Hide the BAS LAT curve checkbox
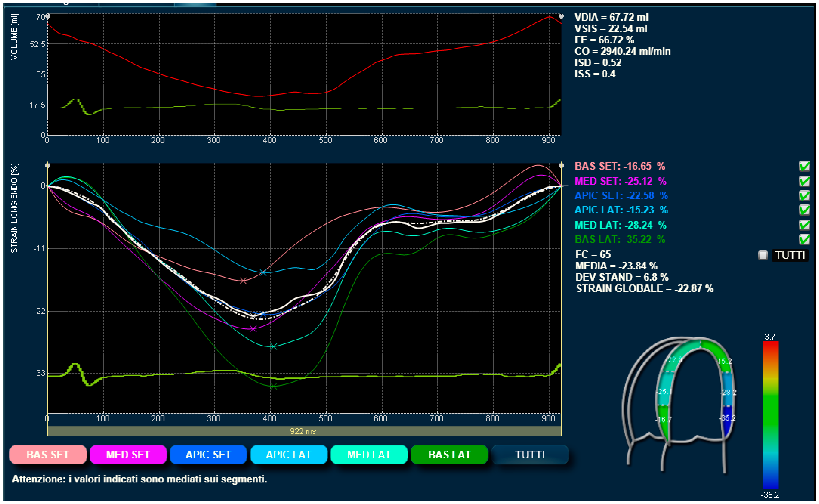This screenshot has height=504, width=819. click(x=804, y=239)
